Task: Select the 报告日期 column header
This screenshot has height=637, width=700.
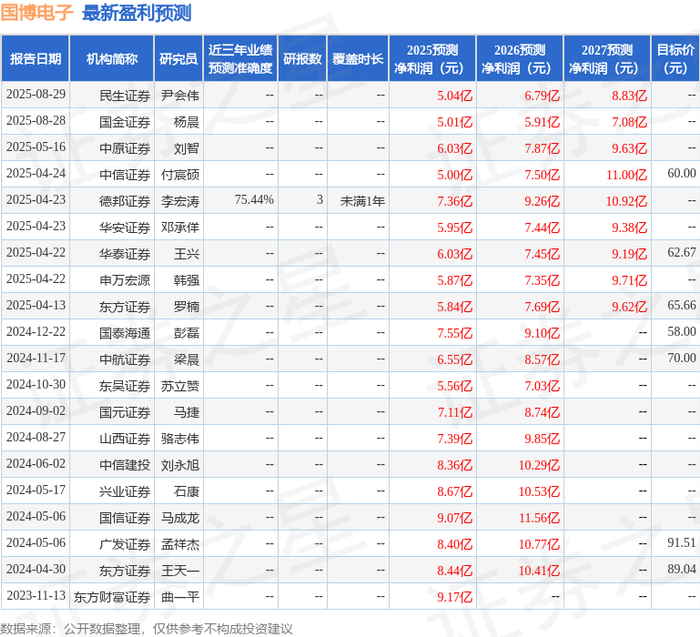Action: tap(35, 58)
